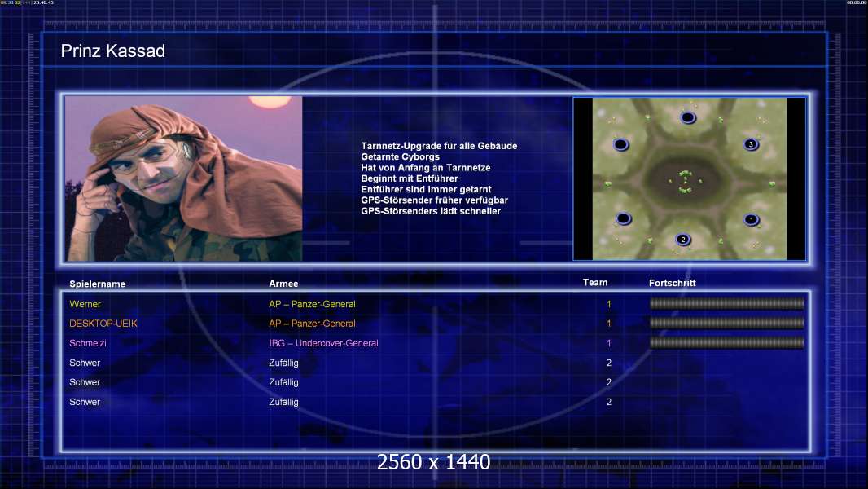This screenshot has width=868, height=489.
Task: Click start position marker 1 on minimap
Action: [752, 219]
